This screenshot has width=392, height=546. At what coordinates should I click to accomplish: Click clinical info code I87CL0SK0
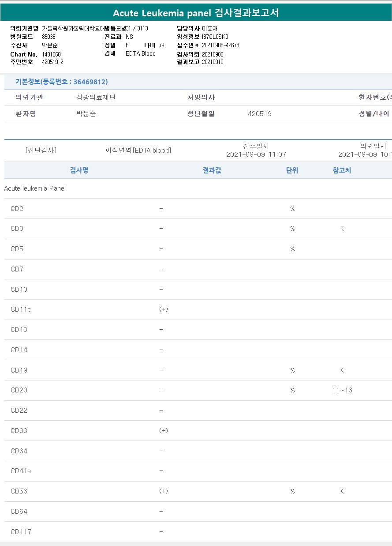click(x=215, y=37)
